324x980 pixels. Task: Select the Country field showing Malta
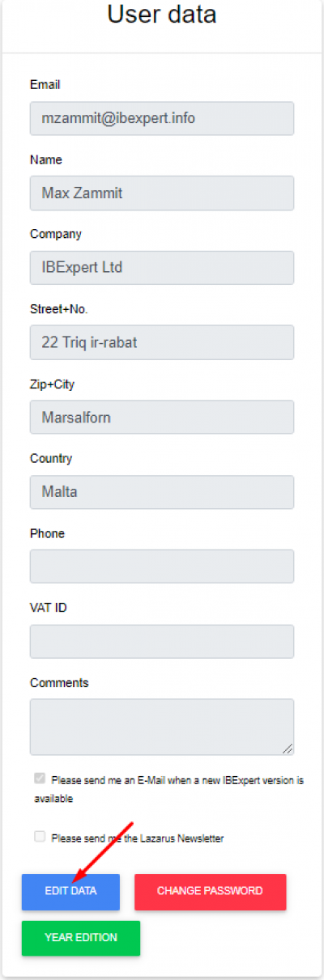(162, 492)
